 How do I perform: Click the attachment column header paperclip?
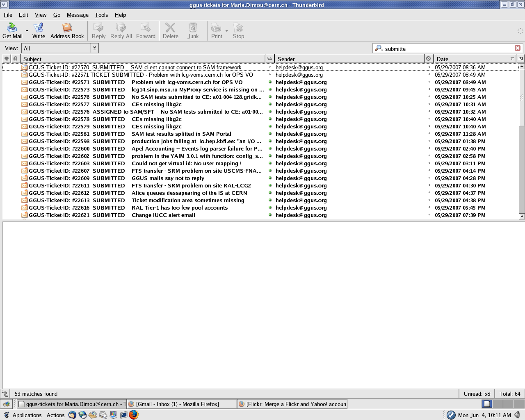(x=15, y=59)
